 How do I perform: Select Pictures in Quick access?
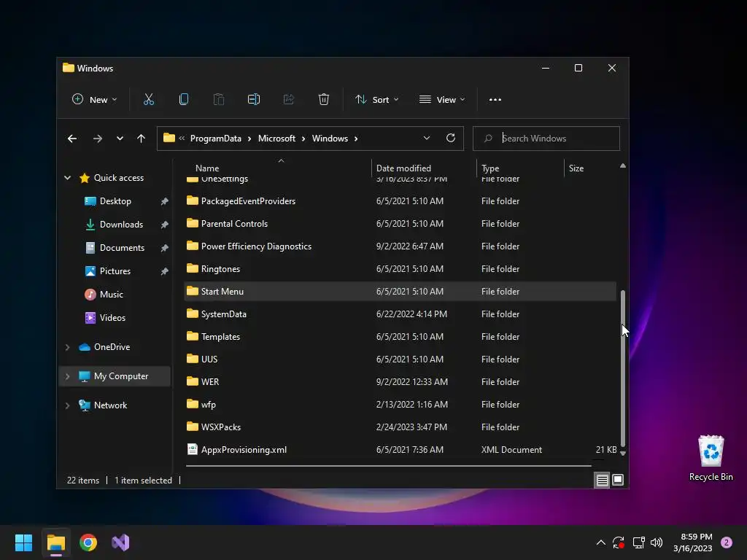115,271
